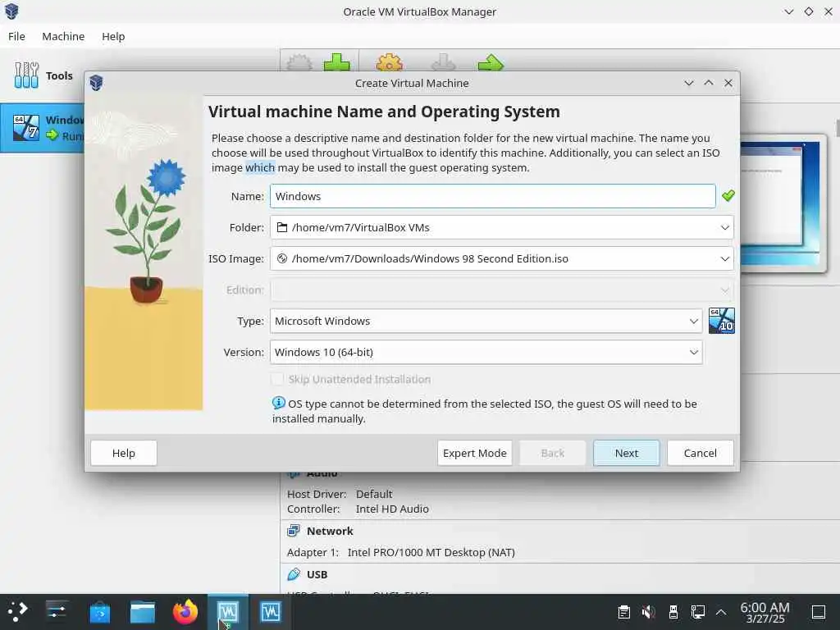
Task: Open the Dolphin file manager taskbar icon
Action: 143,612
